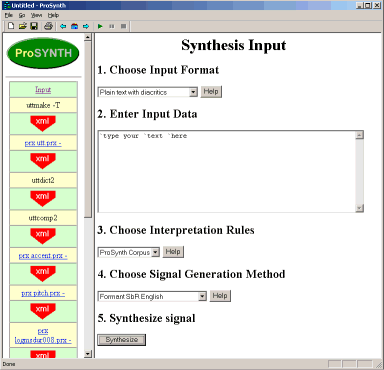Image resolution: width=384 pixels, height=370 pixels.
Task: Go back using the left arrow icon
Action: click(x=63, y=26)
